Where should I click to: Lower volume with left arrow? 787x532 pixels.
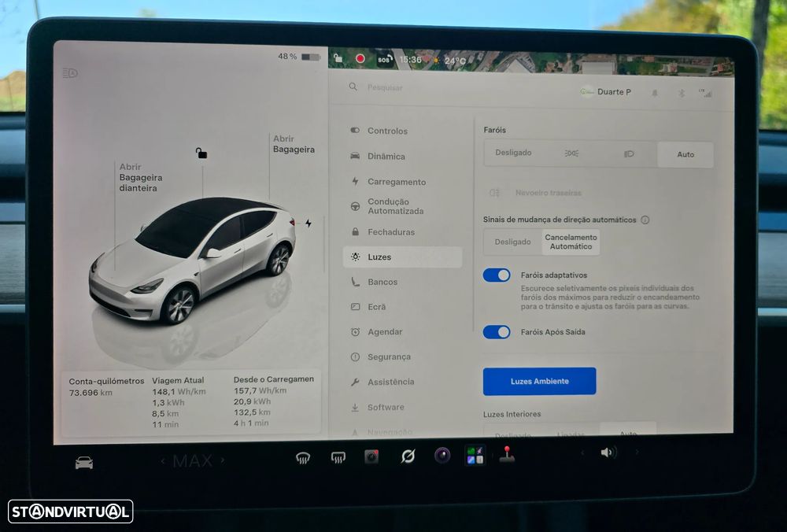pos(582,453)
